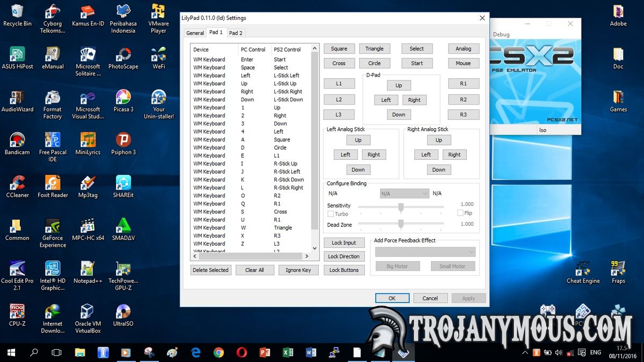Launch VMware Player from the desktop
Viewport: 644px width, 362px height.
click(x=158, y=18)
